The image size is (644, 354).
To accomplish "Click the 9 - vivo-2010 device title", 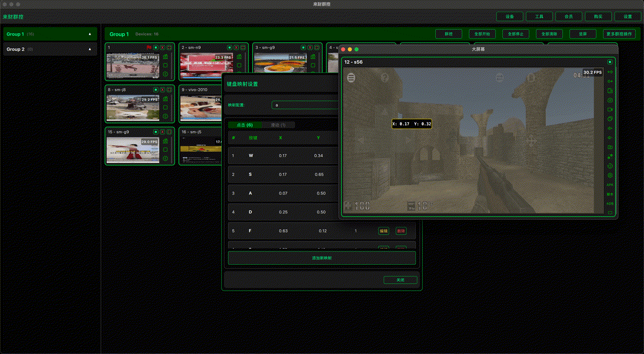I will click(194, 90).
